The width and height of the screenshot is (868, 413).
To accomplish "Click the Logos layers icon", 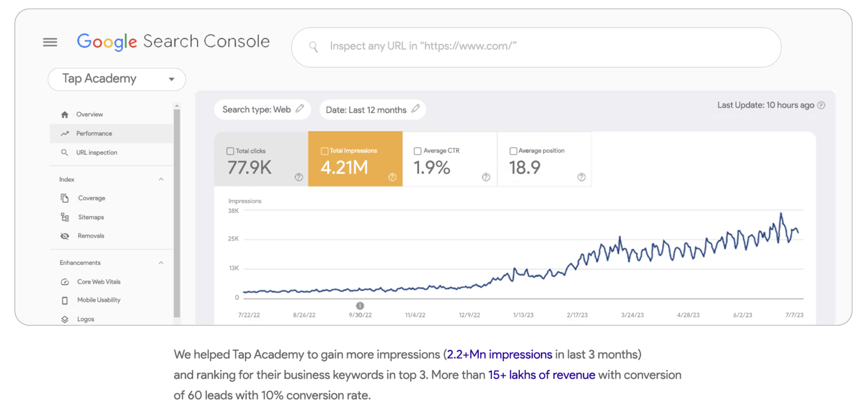I will point(65,319).
